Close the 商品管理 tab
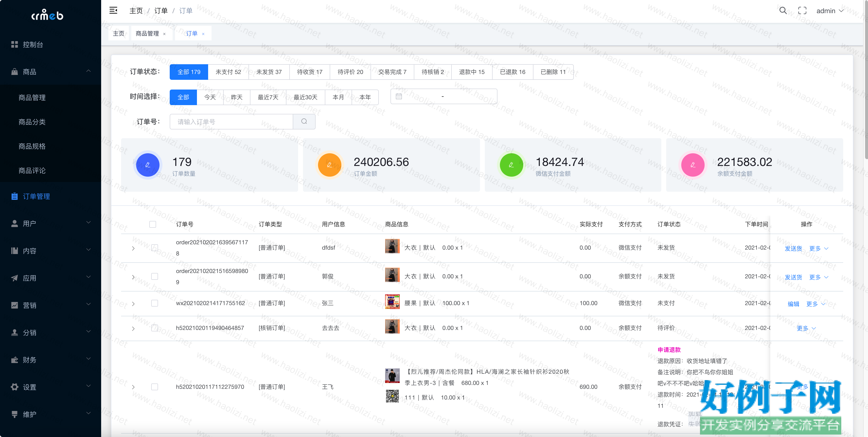This screenshot has width=868, height=437. 164,34
